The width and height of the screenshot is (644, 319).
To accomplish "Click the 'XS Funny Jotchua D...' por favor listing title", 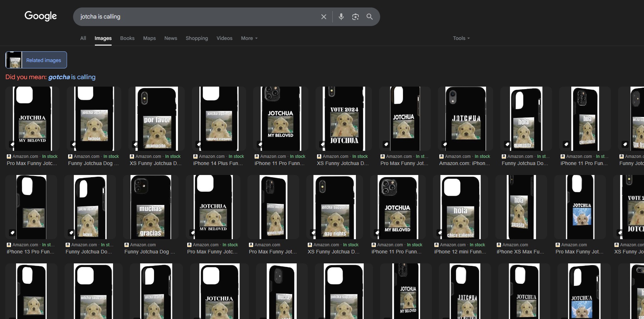I will [155, 163].
